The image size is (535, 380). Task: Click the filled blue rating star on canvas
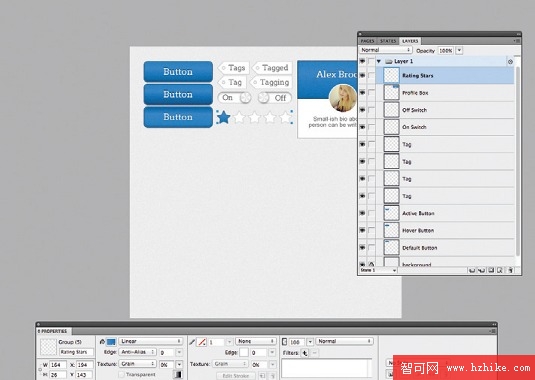click(223, 117)
